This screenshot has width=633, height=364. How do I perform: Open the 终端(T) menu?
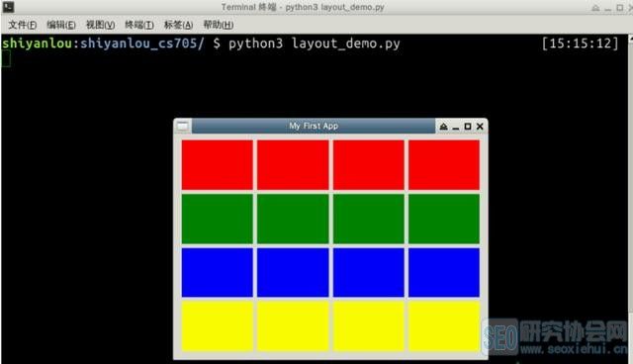(139, 25)
